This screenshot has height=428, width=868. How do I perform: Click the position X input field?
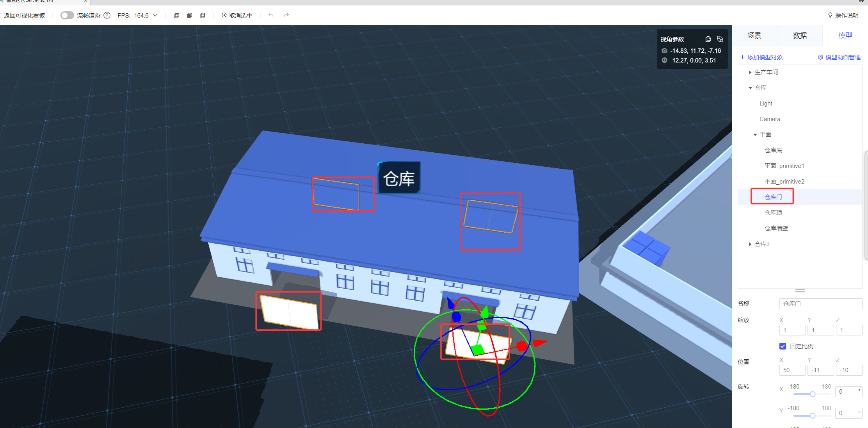[792, 370]
